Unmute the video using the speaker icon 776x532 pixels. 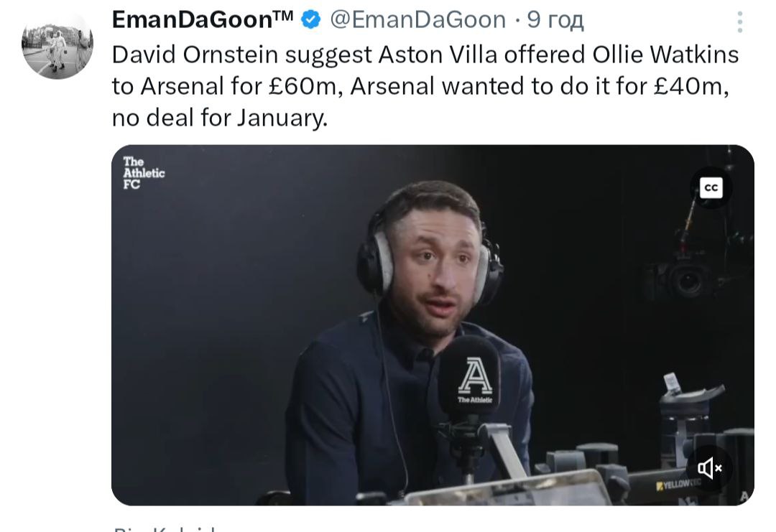pos(708,468)
